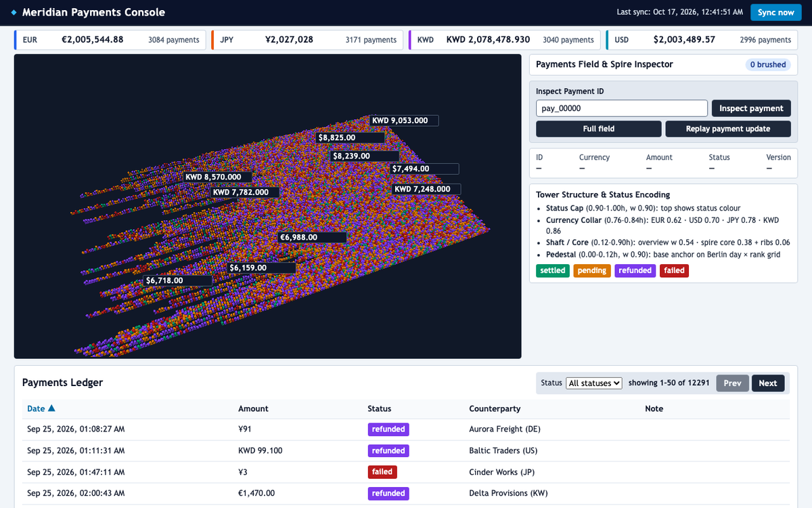Click the Sync now button
Screen dimensions: 812x508
pos(775,12)
